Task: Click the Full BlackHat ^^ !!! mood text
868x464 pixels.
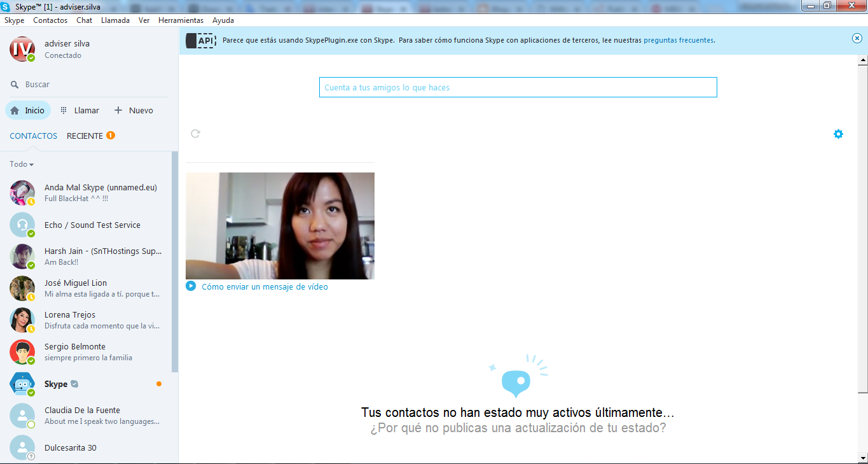Action: [76, 199]
